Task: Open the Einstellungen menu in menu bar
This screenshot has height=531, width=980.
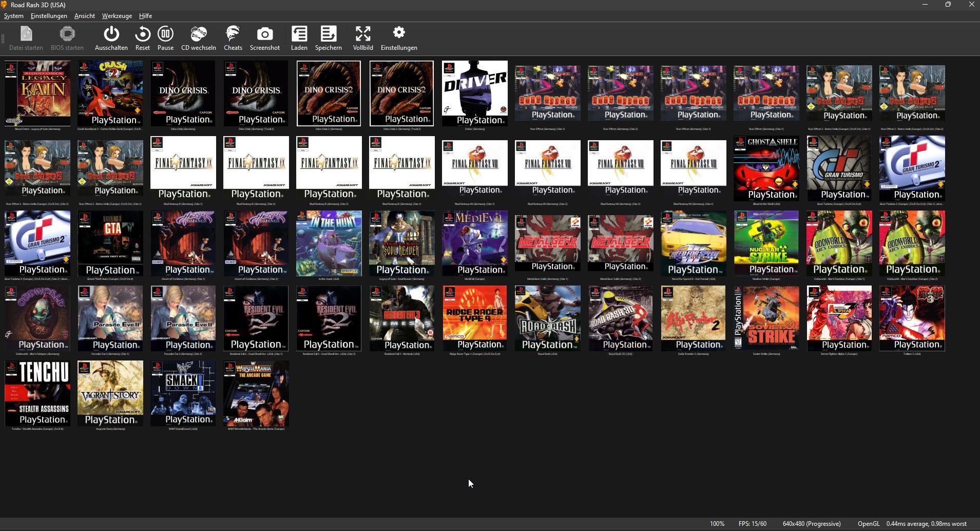Action: [49, 16]
